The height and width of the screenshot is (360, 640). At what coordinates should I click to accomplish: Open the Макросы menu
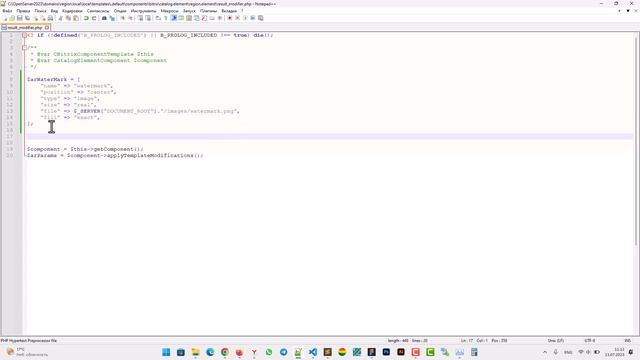[x=169, y=11]
